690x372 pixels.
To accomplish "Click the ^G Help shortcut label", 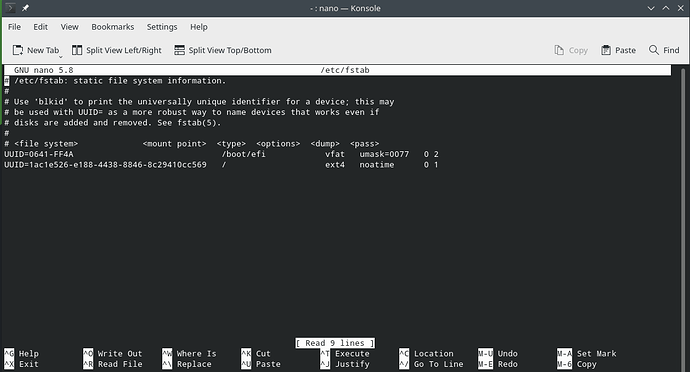I will tap(22, 354).
